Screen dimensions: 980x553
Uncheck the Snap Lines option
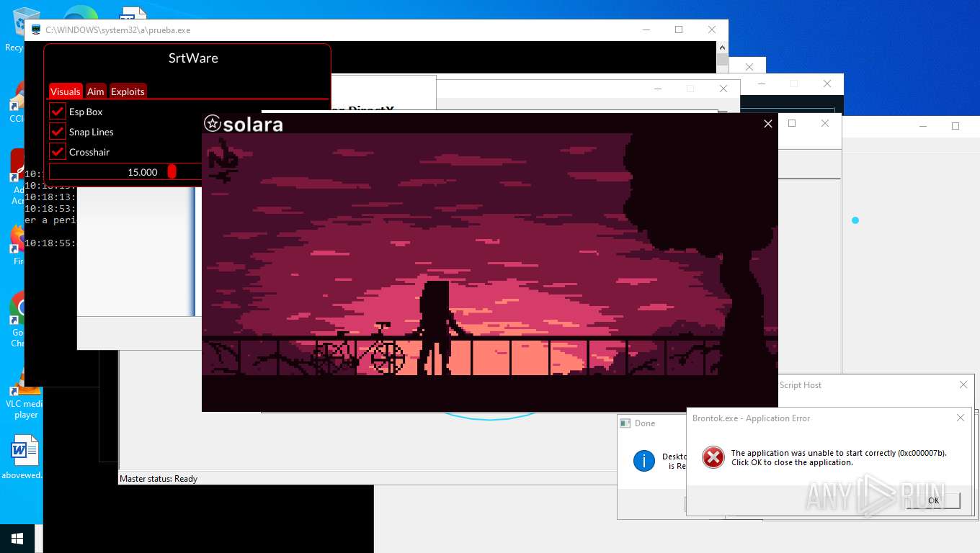(58, 132)
